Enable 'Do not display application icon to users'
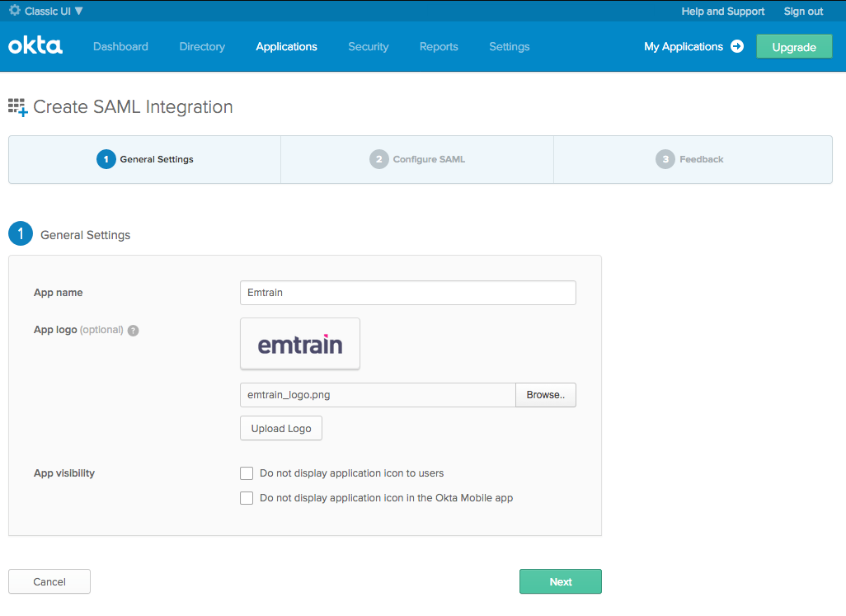 click(247, 473)
